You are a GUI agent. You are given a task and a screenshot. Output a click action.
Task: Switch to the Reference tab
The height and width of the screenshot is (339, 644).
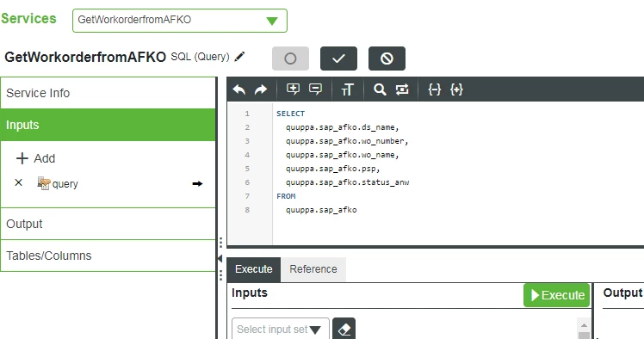(313, 269)
